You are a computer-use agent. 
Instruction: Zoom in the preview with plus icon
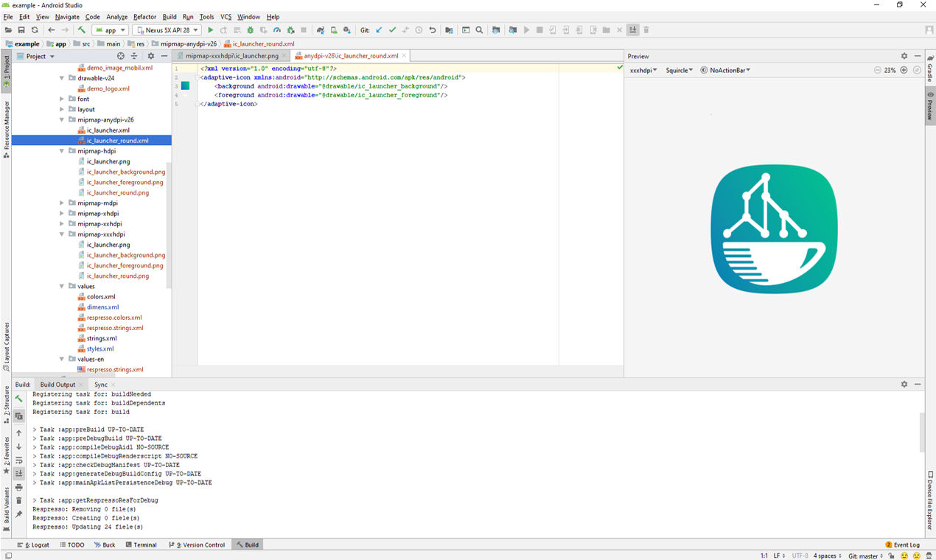coord(904,70)
